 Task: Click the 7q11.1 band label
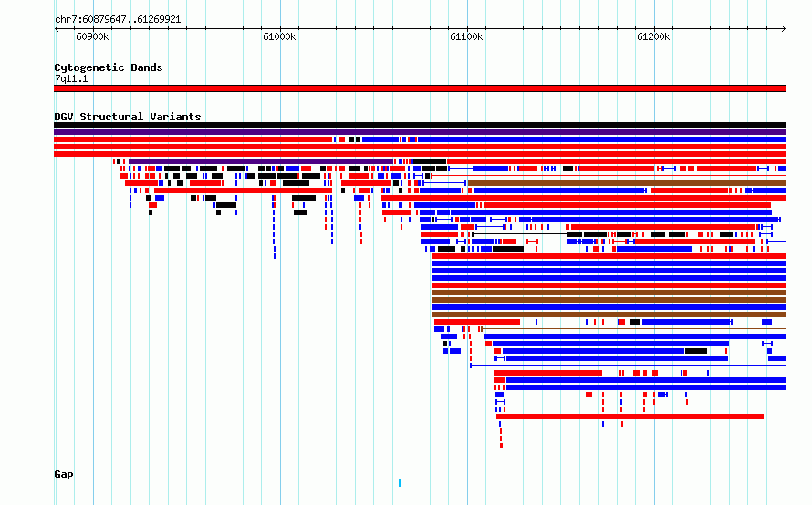click(71, 78)
